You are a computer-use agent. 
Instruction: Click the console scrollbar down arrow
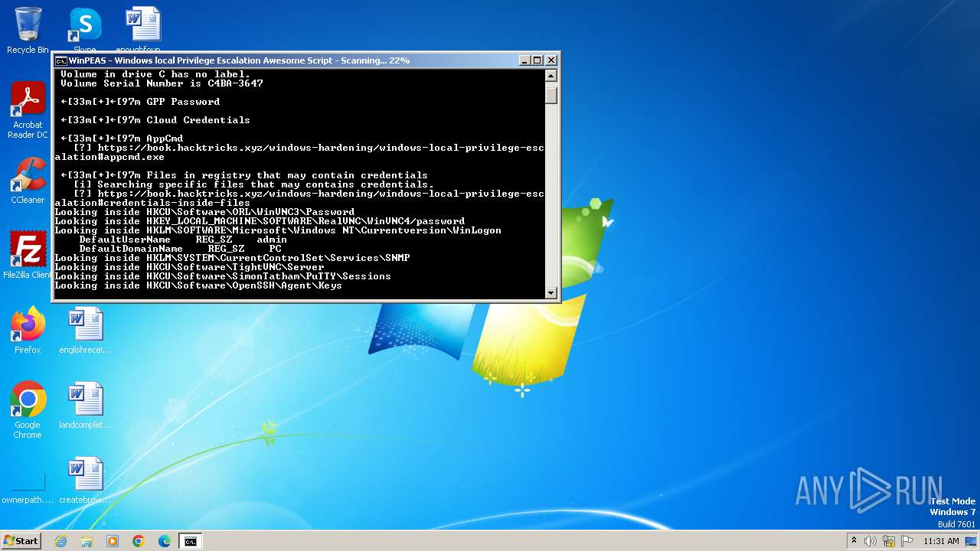(550, 292)
